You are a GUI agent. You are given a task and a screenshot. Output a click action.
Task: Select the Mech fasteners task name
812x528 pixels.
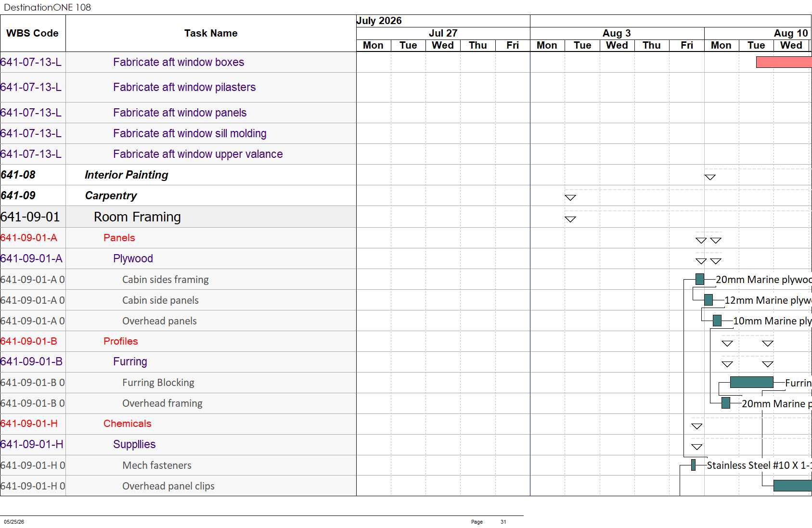point(157,465)
